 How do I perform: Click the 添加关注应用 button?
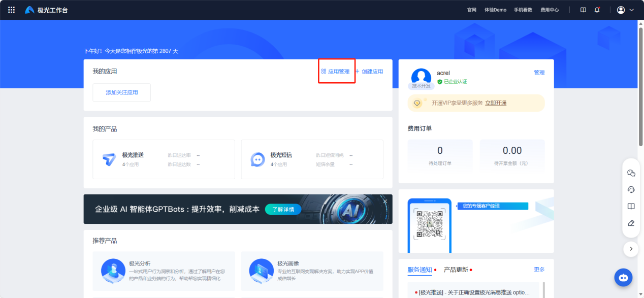point(121,92)
